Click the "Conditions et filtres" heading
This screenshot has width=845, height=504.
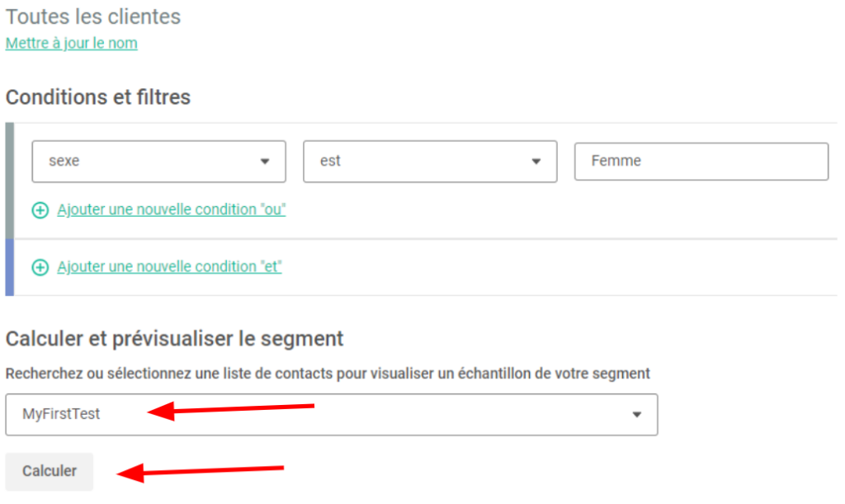pyautogui.click(x=98, y=97)
